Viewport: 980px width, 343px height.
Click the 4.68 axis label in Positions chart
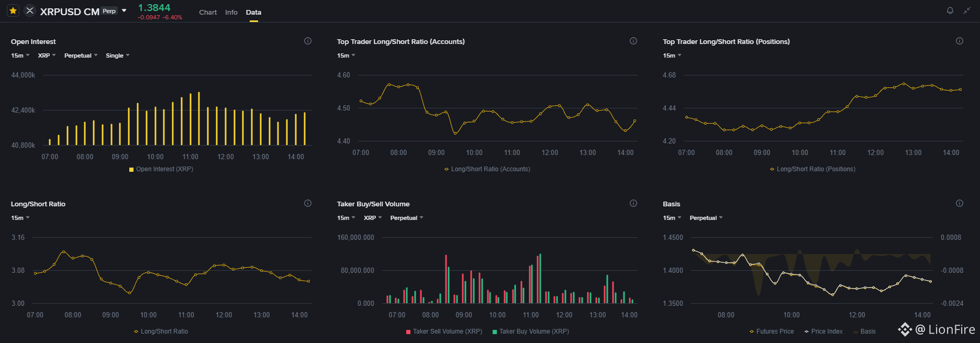point(669,75)
